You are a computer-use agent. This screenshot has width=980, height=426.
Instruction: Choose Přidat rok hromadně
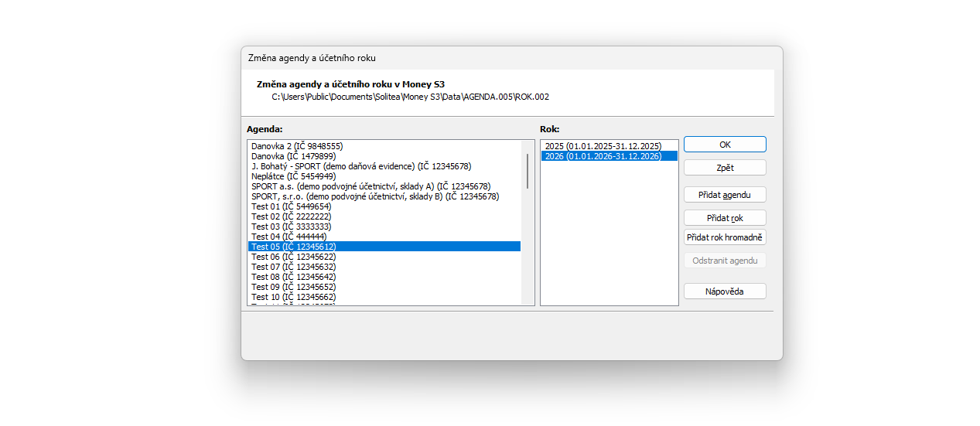point(725,237)
